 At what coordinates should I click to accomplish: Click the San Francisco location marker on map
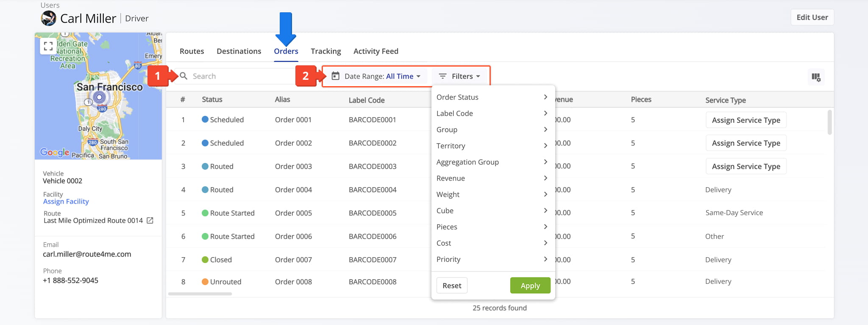[99, 98]
